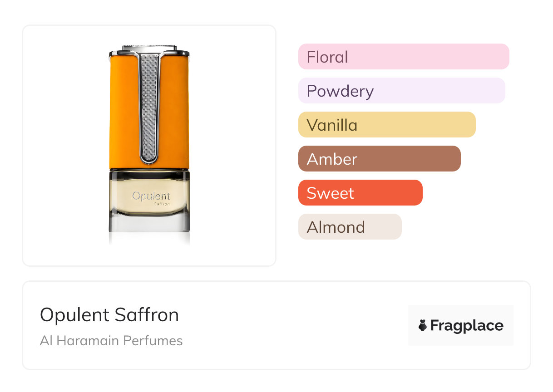Choose the Vanilla accord bar
The width and height of the screenshot is (553, 392).
(386, 125)
